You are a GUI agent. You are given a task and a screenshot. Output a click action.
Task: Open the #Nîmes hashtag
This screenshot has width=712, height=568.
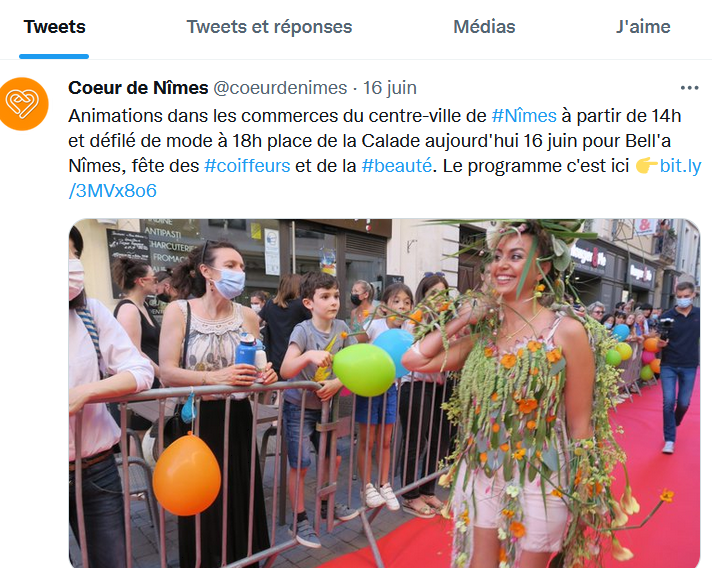coord(524,116)
